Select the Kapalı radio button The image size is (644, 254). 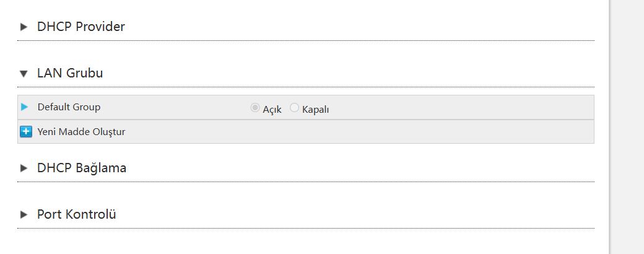[x=294, y=108]
